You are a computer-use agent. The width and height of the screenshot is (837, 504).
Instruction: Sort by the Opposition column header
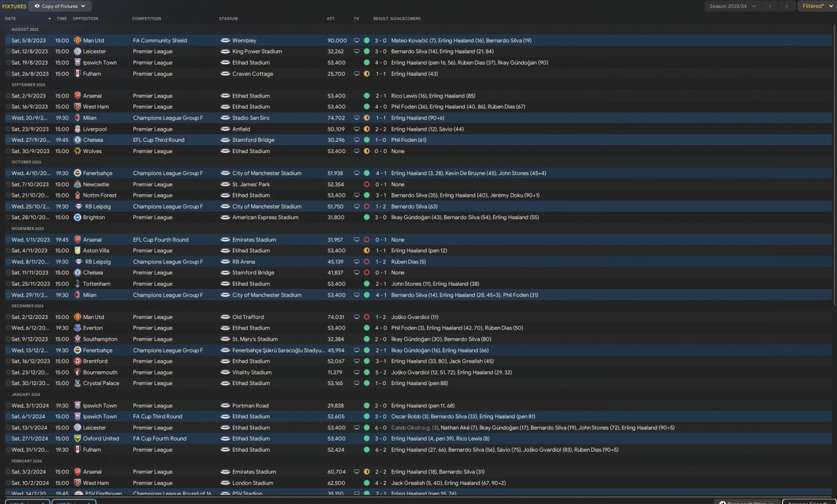pos(86,19)
